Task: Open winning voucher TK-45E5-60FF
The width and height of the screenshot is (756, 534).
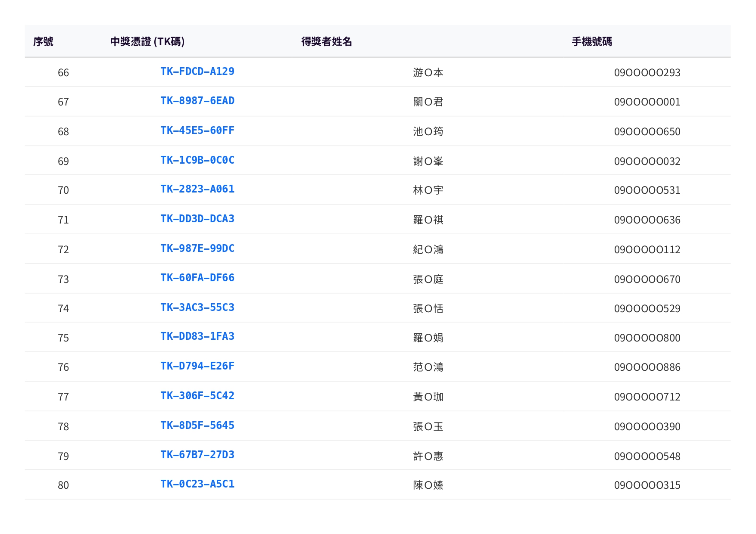Action: tap(197, 130)
